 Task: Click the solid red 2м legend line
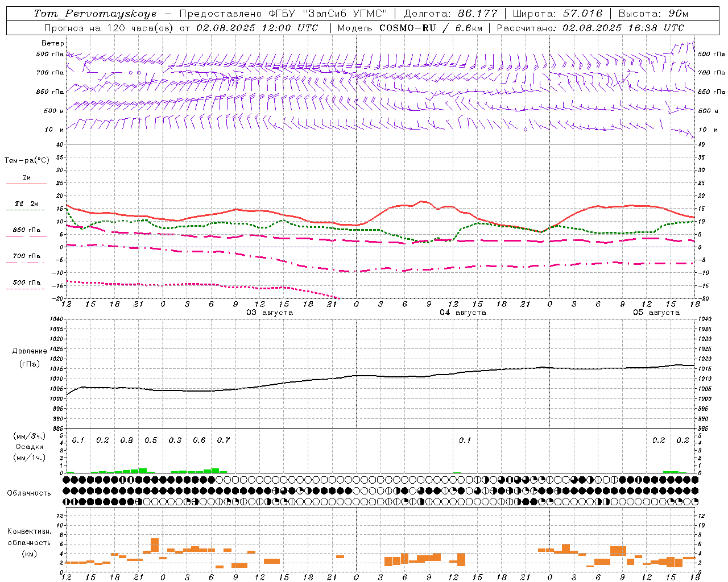(26, 184)
